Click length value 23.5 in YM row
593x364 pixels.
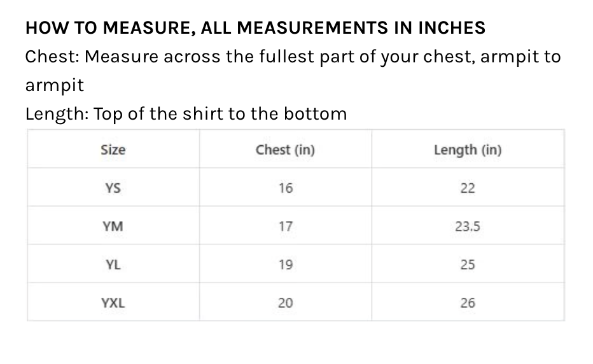click(x=468, y=227)
